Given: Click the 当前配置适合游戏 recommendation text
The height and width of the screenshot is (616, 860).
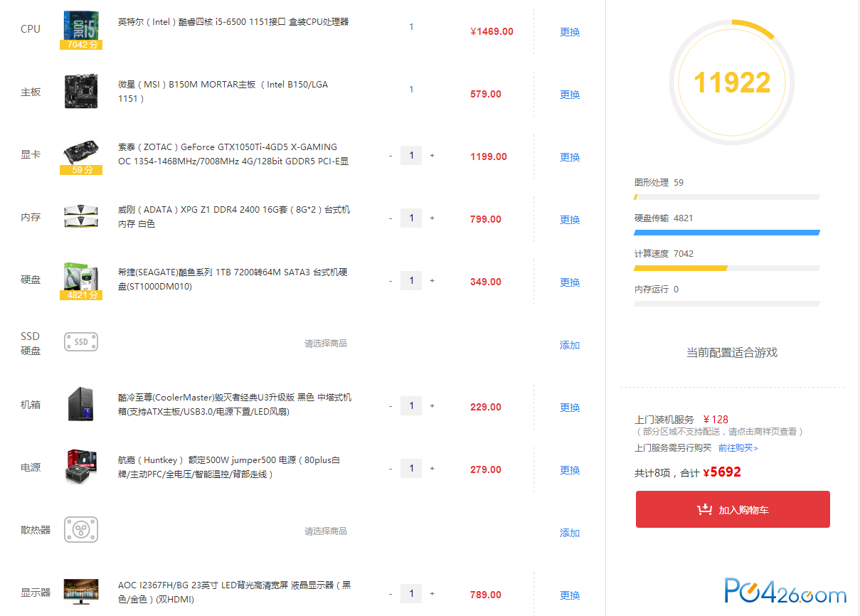Looking at the screenshot, I should tap(732, 352).
